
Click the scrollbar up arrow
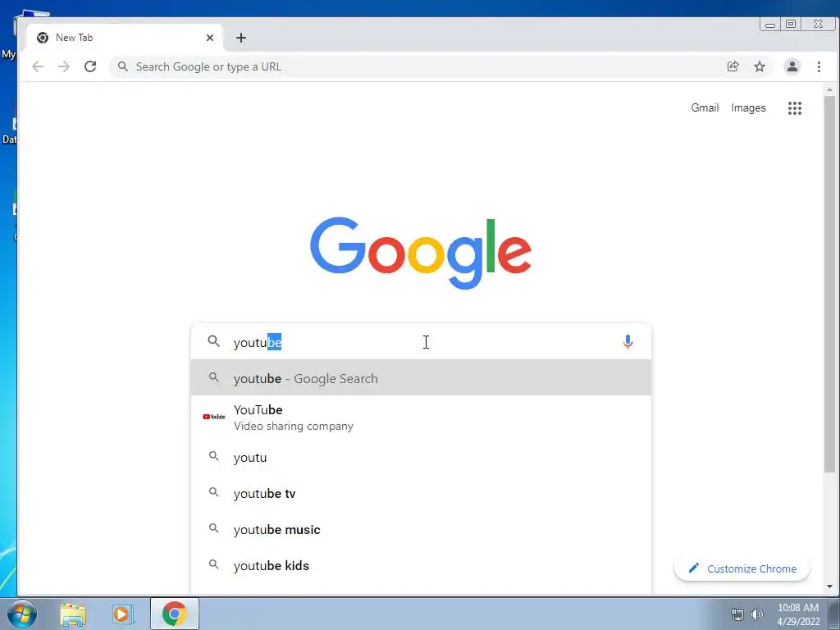tap(829, 89)
